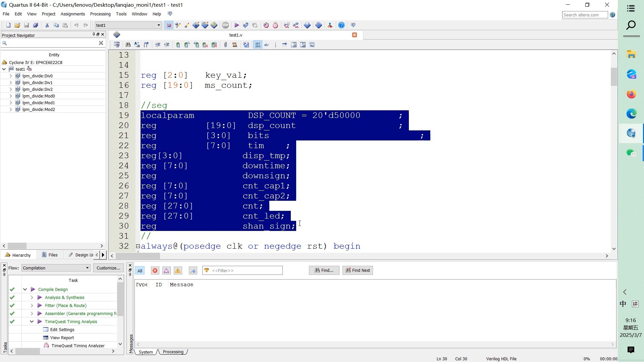Click the editor horizontal scrollbar thumb
The height and width of the screenshot is (362, 644).
coord(138,256)
